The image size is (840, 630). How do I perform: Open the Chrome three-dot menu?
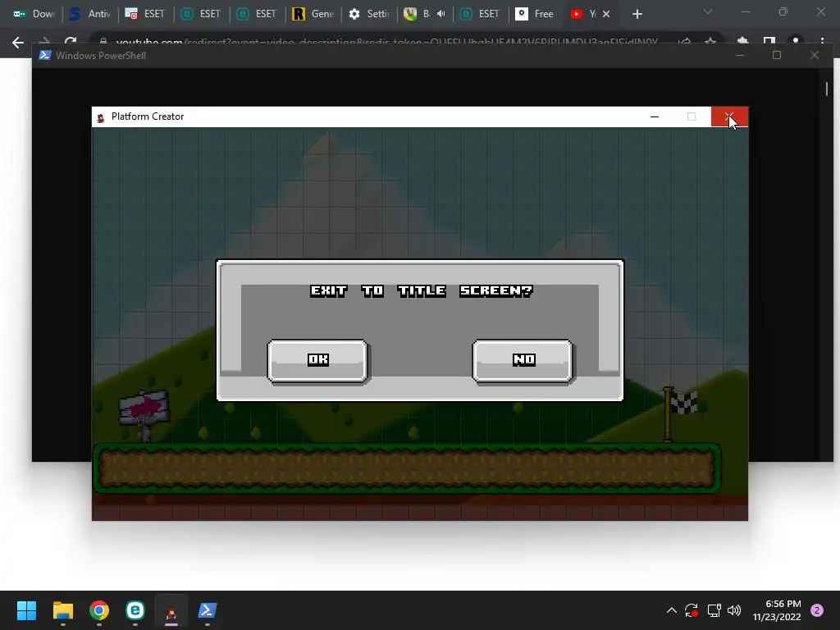pos(822,42)
